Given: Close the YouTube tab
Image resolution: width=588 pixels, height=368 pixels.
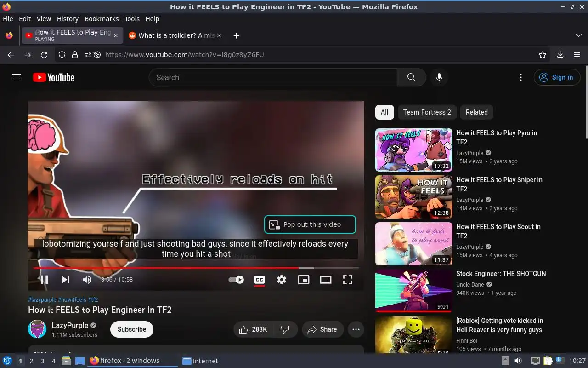Looking at the screenshot, I should pyautogui.click(x=116, y=35).
